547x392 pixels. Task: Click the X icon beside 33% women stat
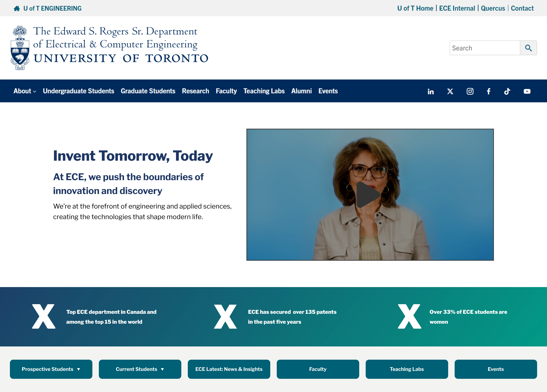pos(410,316)
